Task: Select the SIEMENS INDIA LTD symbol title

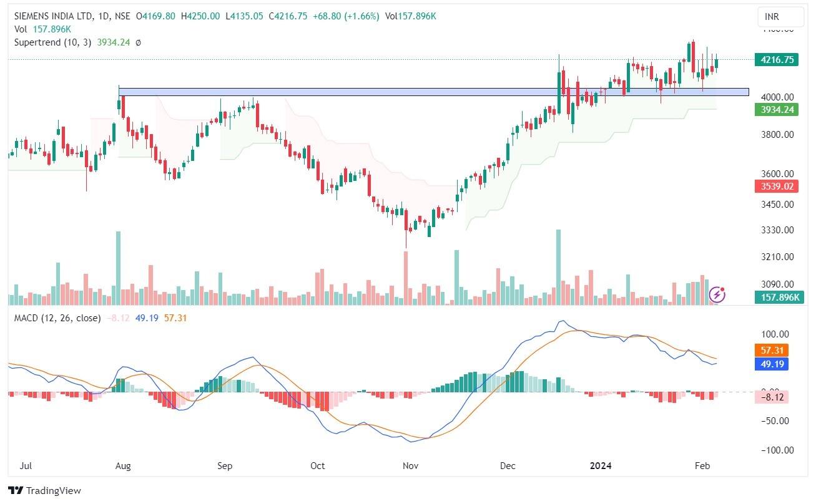Action: (x=52, y=16)
